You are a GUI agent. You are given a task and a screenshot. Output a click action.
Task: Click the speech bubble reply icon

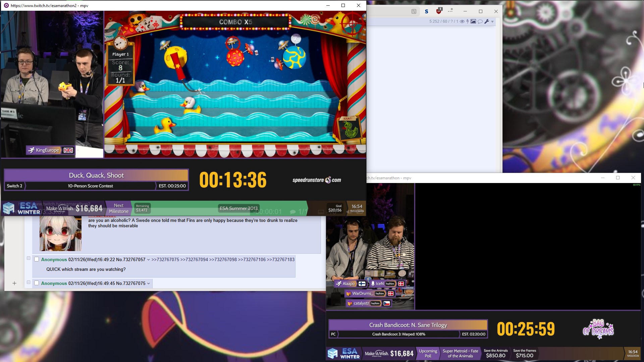(480, 21)
